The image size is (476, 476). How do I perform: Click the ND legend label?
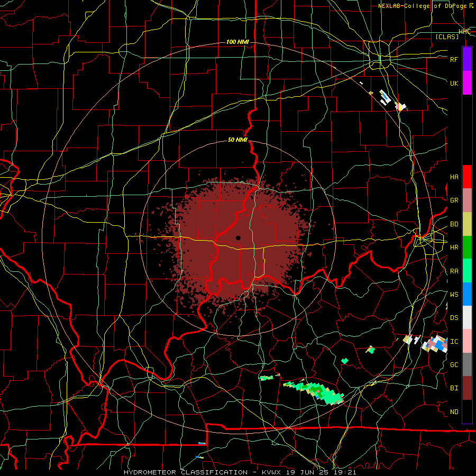click(x=454, y=412)
